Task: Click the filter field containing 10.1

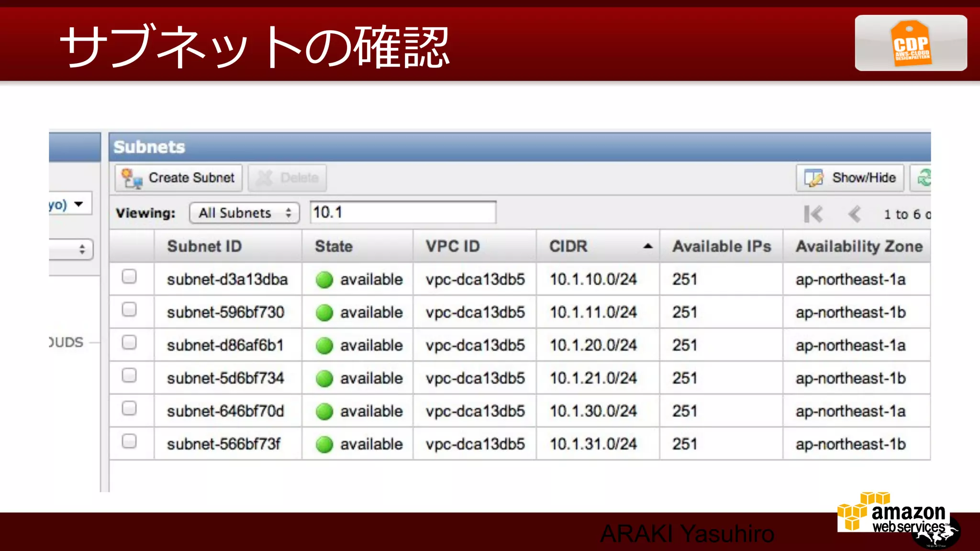Action: click(x=403, y=212)
